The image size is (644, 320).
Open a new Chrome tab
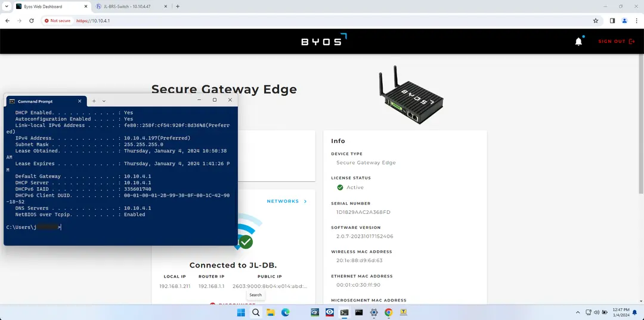[x=178, y=7]
